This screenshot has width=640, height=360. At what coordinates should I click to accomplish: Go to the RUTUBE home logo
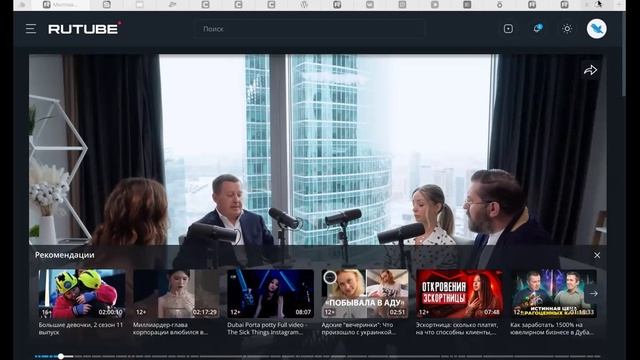click(84, 29)
